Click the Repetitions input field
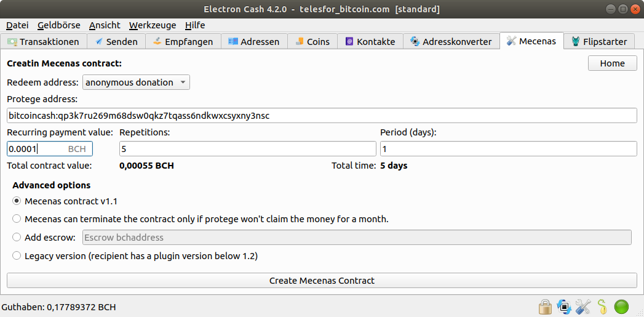Screen dimensions: 644x317 click(x=248, y=149)
